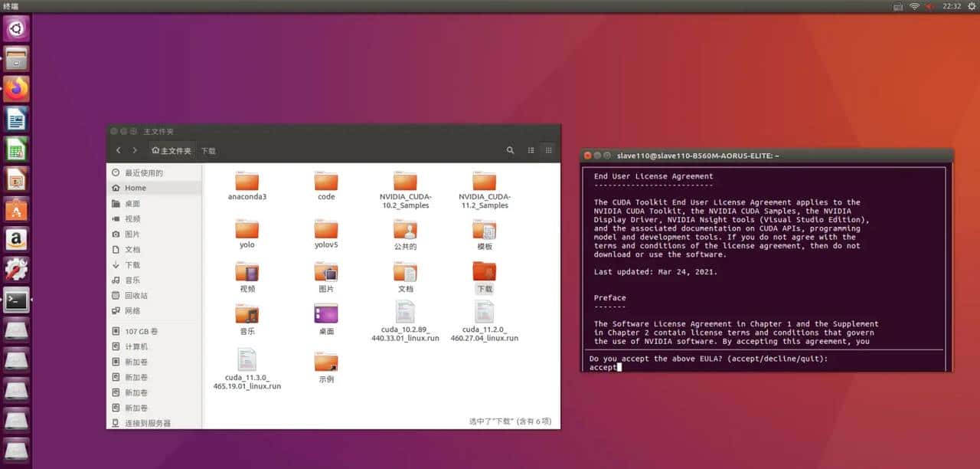
Task: Switch to grid view in the file manager
Action: [549, 150]
